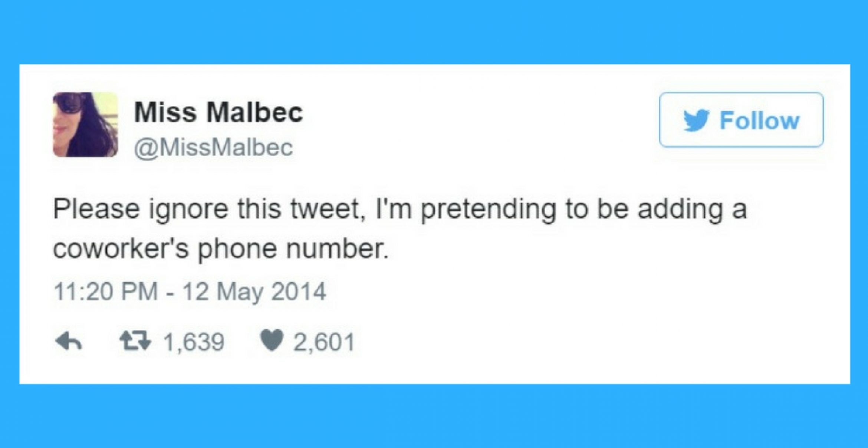
Task: Open Miss Malbec's profile photo
Action: pyautogui.click(x=86, y=125)
